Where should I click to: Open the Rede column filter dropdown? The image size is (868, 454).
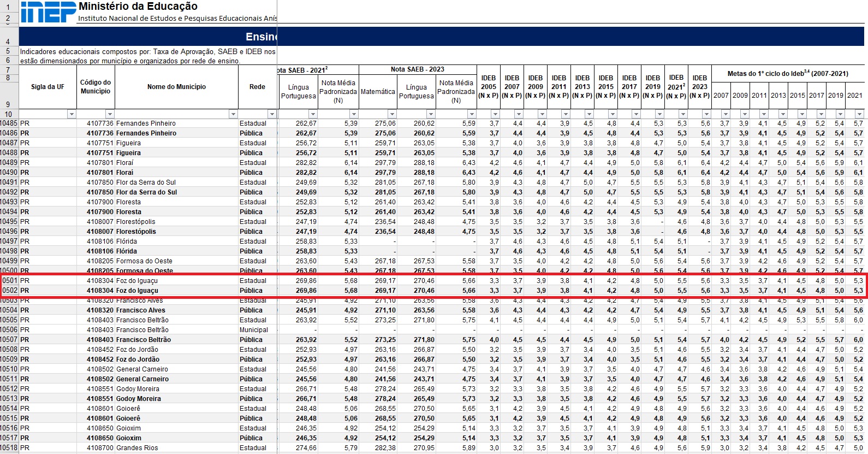(272, 114)
